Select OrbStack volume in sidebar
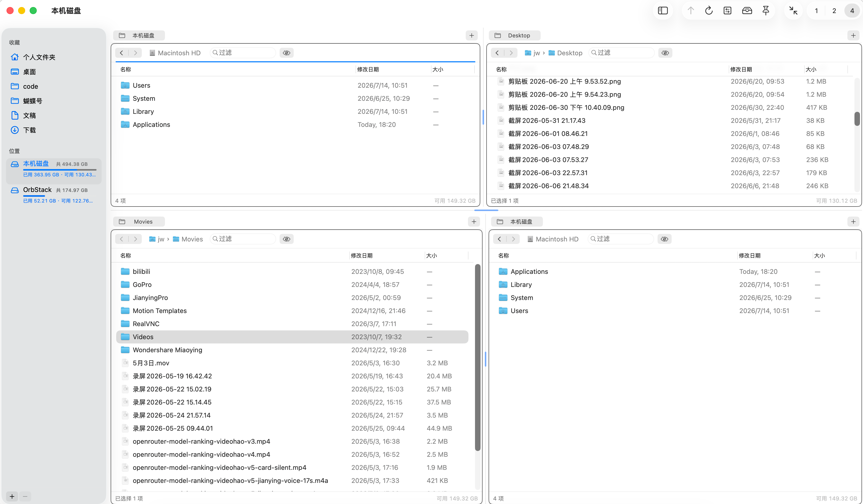Screen dimensions: 863x504 54,195
